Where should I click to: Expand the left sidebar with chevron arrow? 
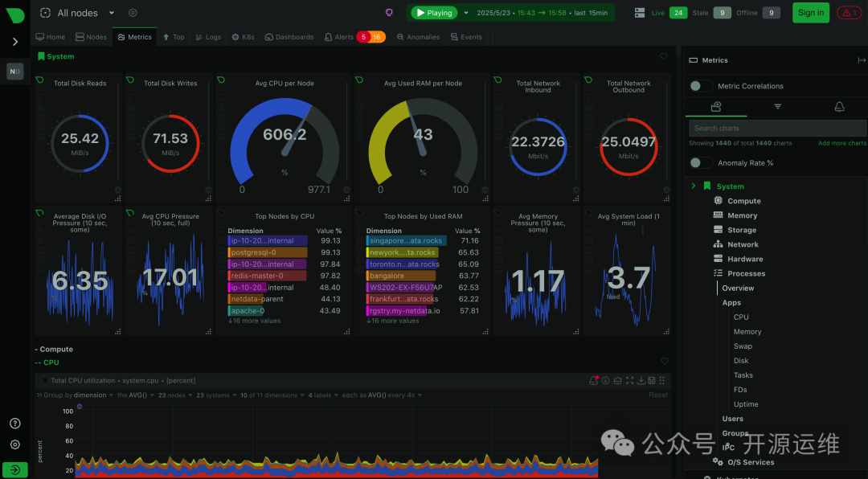15,42
